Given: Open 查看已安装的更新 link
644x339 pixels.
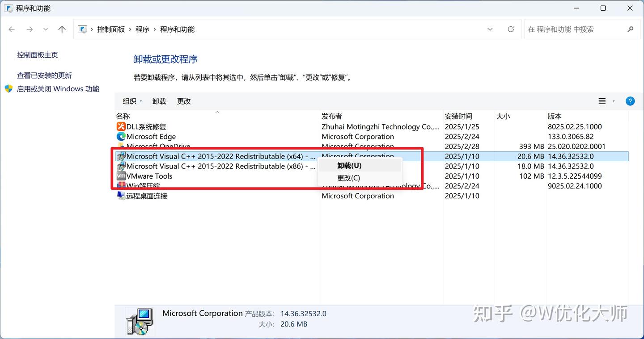Looking at the screenshot, I should [44, 75].
